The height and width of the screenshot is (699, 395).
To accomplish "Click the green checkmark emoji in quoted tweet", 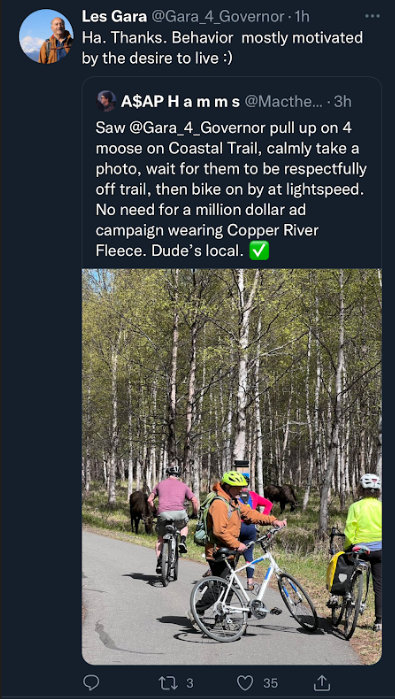I will pyautogui.click(x=261, y=250).
